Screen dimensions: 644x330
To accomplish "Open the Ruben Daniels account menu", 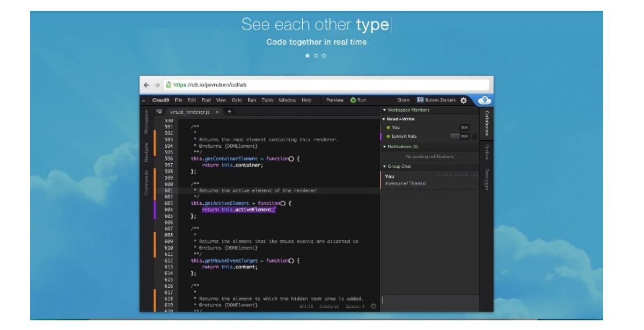I will click(x=436, y=100).
